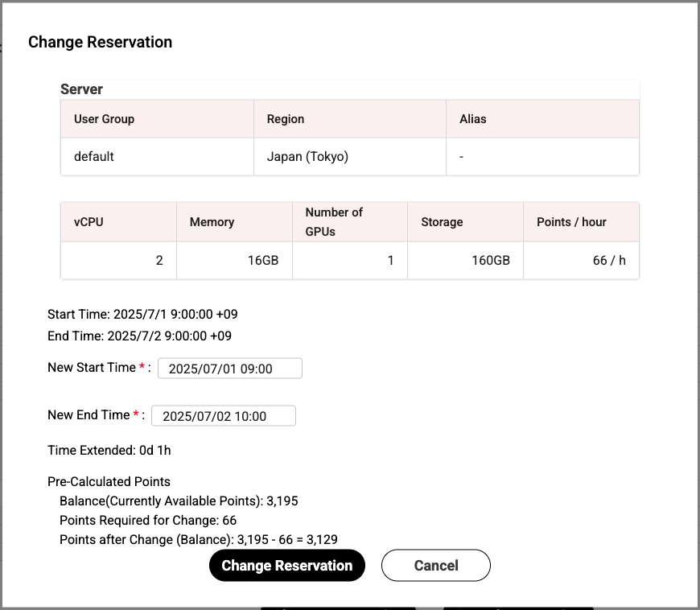
Task: Click the Storage column header
Action: 442,222
